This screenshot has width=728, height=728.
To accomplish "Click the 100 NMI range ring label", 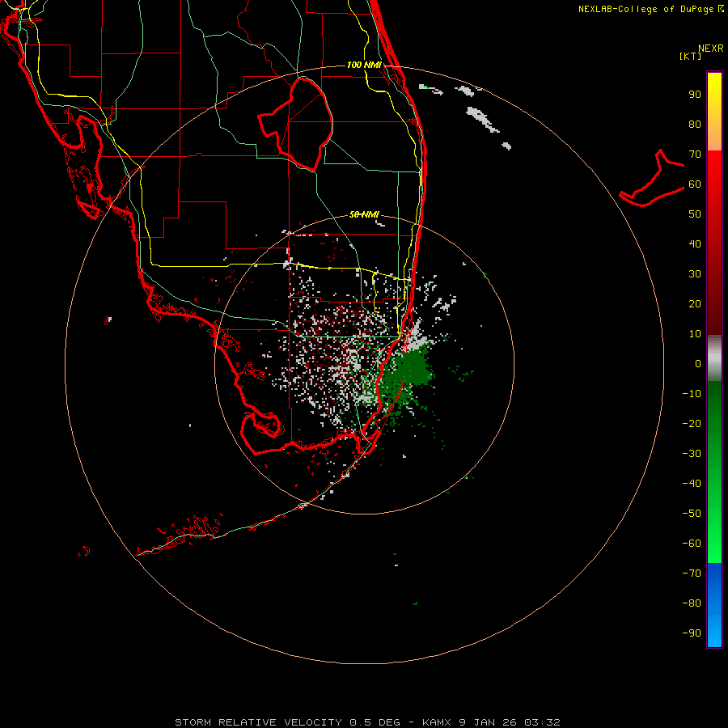I will [x=364, y=65].
